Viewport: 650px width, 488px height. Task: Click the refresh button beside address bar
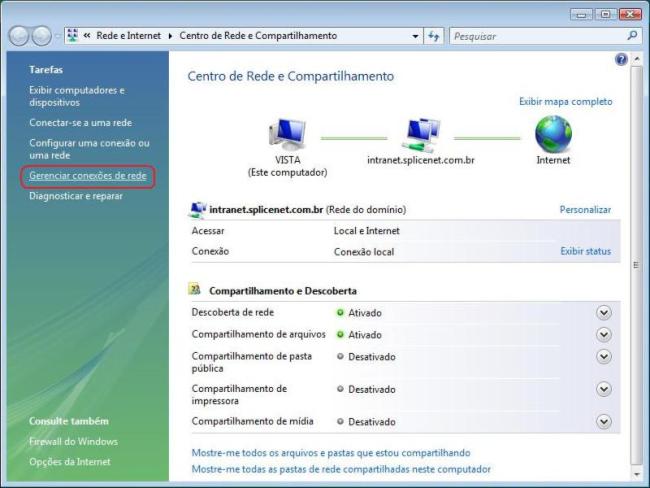point(434,36)
